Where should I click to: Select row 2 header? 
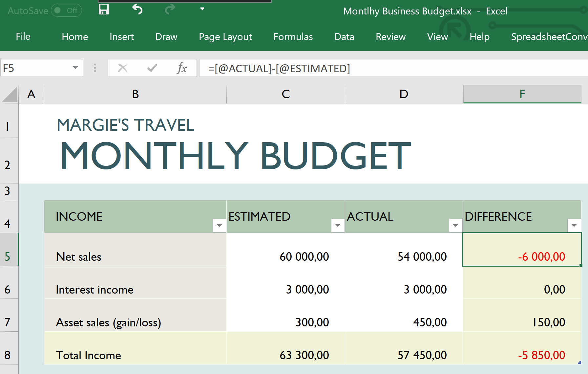pos(9,161)
